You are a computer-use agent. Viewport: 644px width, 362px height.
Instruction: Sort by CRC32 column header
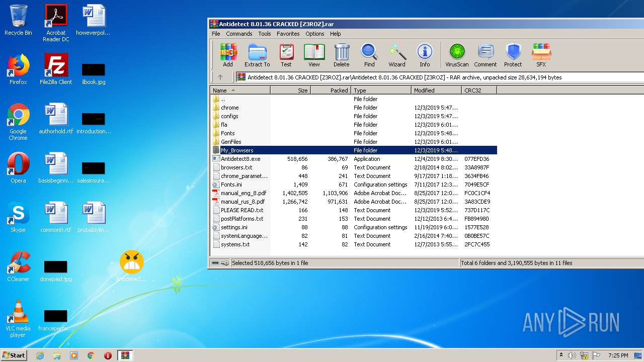[x=479, y=90]
